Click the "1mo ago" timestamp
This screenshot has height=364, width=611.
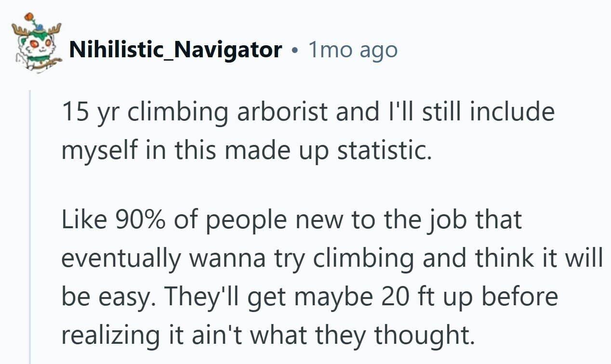coord(353,50)
